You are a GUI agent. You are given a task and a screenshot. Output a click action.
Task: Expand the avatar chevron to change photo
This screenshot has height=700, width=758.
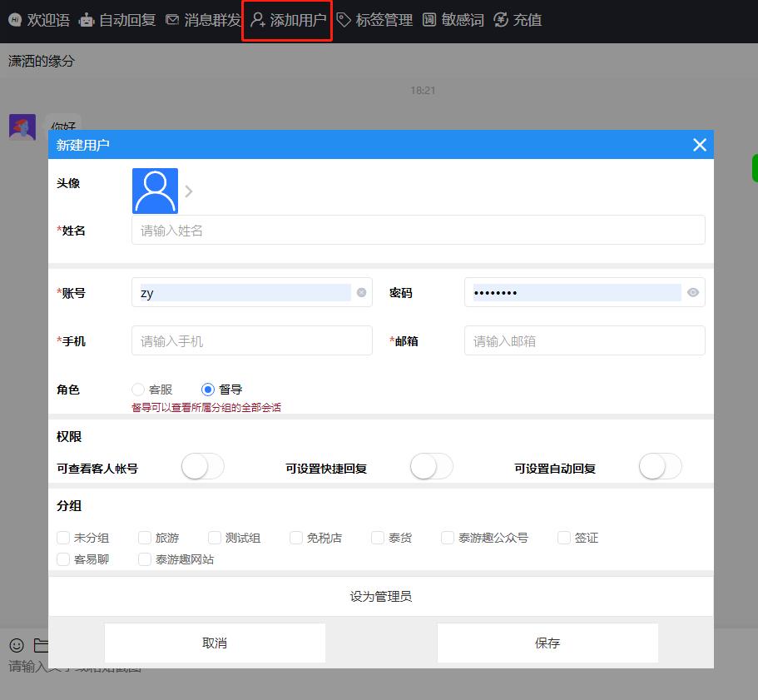pyautogui.click(x=188, y=191)
